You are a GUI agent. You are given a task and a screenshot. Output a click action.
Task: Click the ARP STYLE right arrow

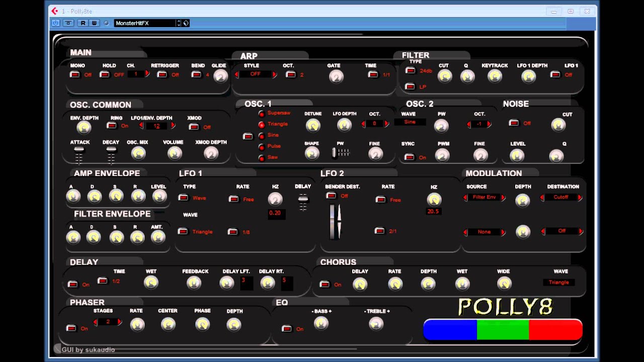click(275, 74)
